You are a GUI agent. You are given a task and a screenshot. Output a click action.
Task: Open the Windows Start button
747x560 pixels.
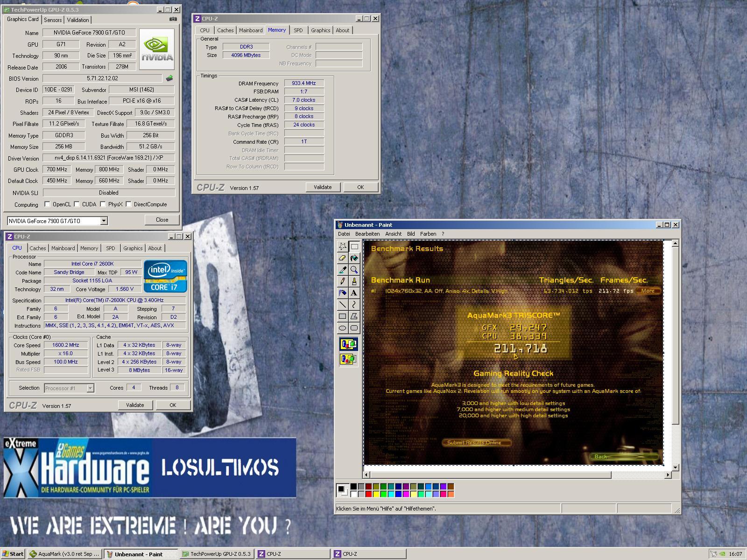coord(13,554)
